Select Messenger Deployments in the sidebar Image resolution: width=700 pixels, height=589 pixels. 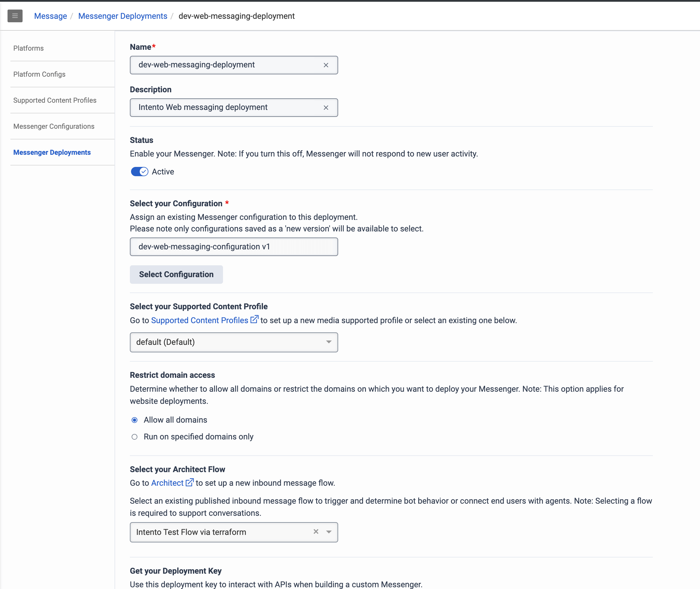click(x=52, y=152)
